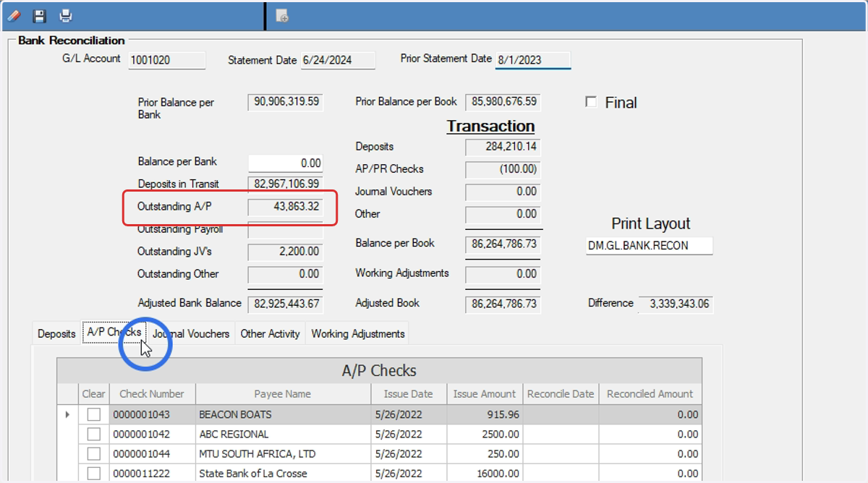Open the Working Adjustments tab
Viewport: 868px width, 483px height.
[x=357, y=333]
